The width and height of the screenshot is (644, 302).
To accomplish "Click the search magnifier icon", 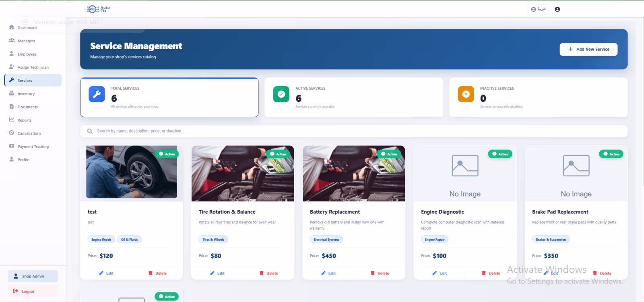I will pyautogui.click(x=90, y=131).
